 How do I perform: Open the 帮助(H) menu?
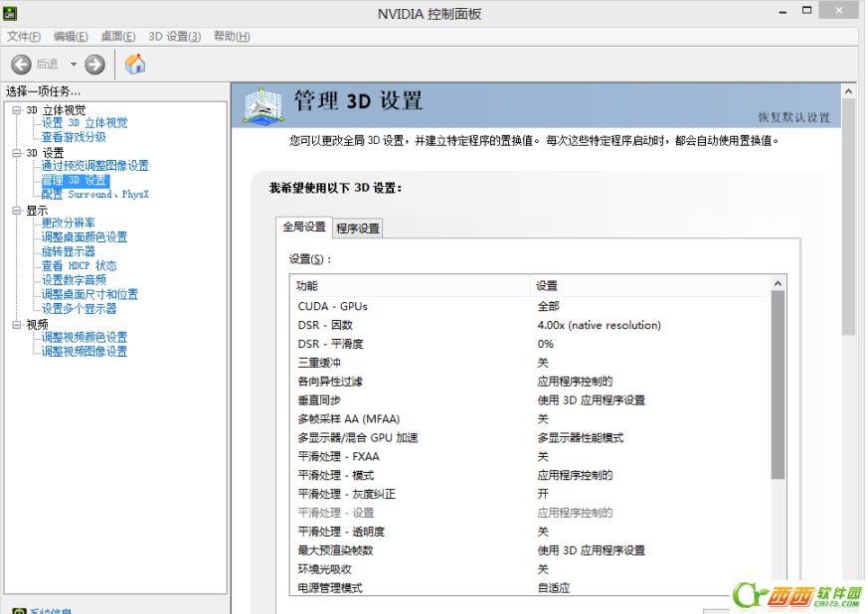(232, 37)
